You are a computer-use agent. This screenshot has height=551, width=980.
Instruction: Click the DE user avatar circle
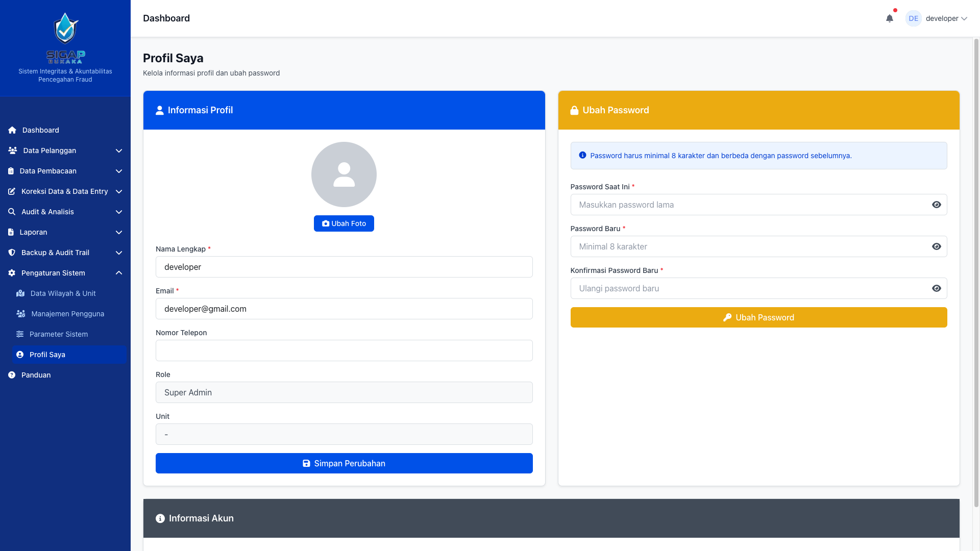coord(913,18)
